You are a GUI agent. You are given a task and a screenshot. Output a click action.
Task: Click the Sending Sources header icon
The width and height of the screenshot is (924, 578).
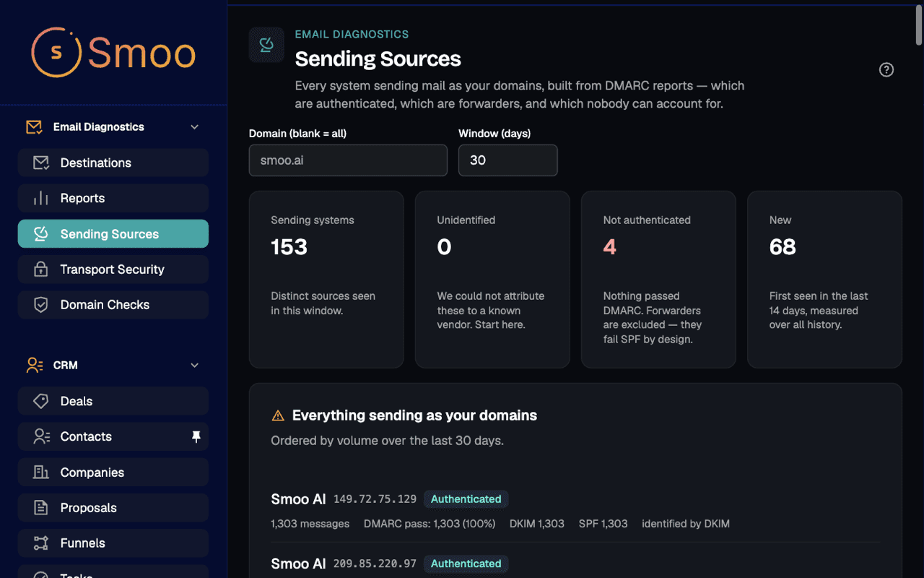pyautogui.click(x=266, y=45)
